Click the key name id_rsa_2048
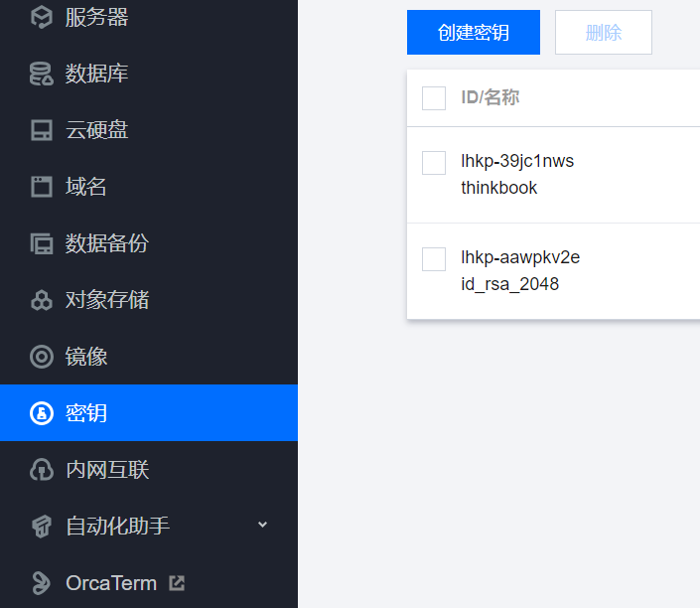 (x=509, y=284)
